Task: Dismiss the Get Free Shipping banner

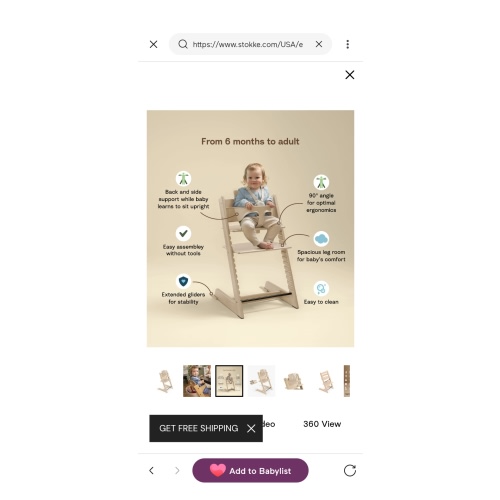Action: click(251, 428)
